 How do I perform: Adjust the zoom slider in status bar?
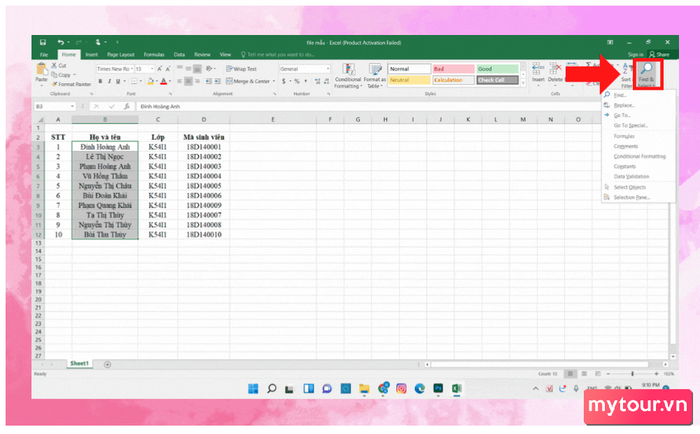(x=632, y=373)
